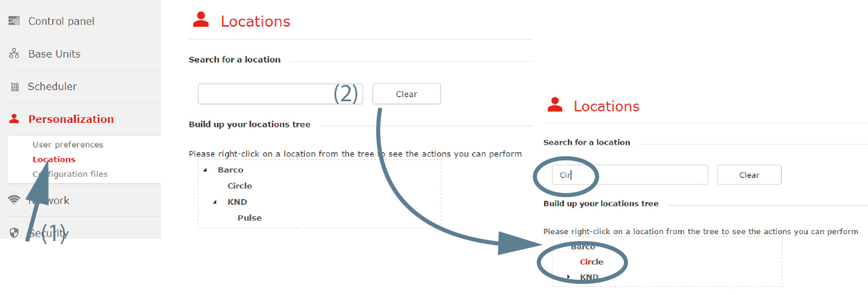Click the Scheduler calendar icon
Image resolution: width=868 pixels, height=295 pixels.
[x=15, y=87]
